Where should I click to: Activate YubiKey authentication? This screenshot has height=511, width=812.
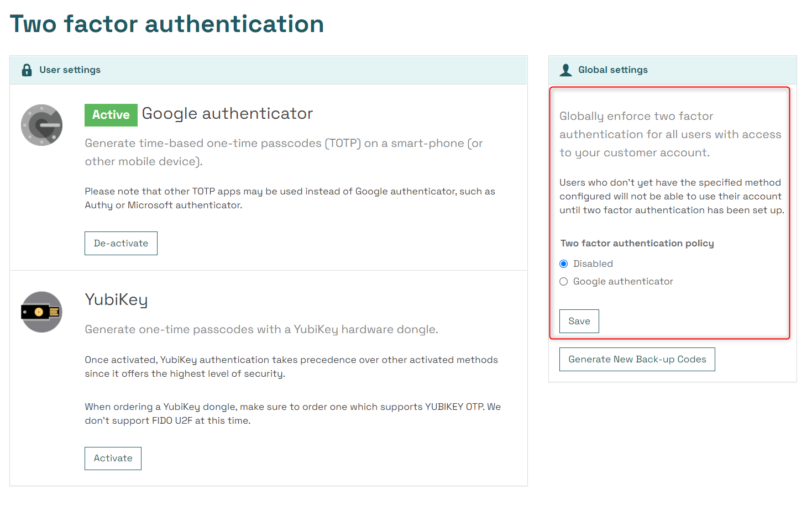113,459
